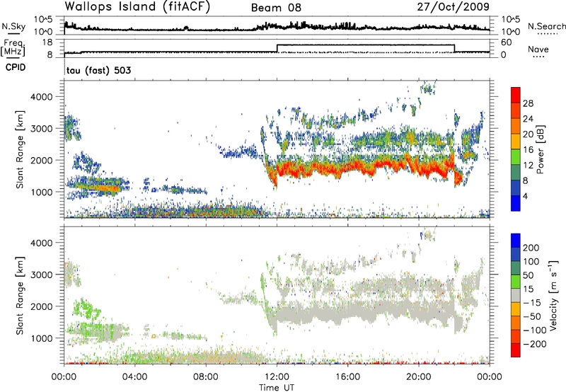Click the 16:00 time axis tick label
The height and width of the screenshot is (392, 566).
pyautogui.click(x=347, y=377)
